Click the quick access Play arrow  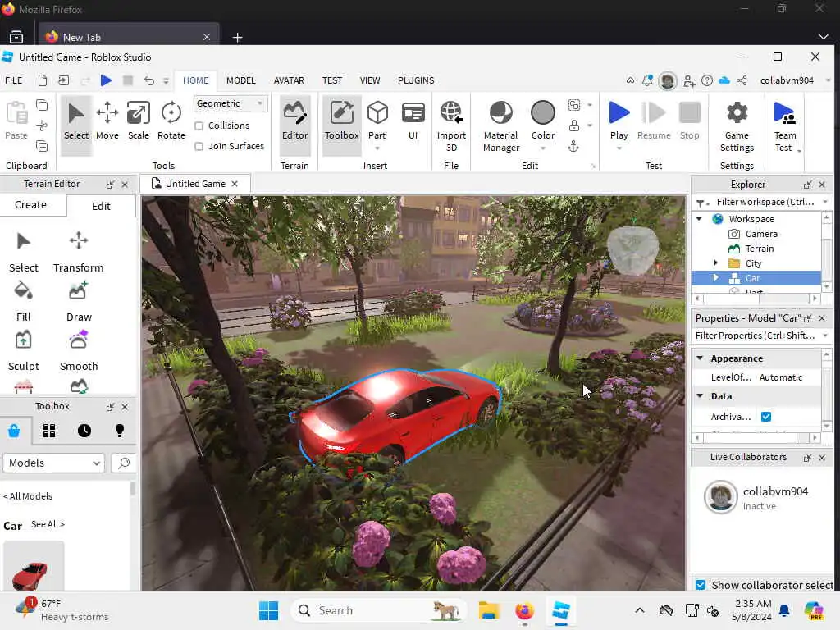106,80
